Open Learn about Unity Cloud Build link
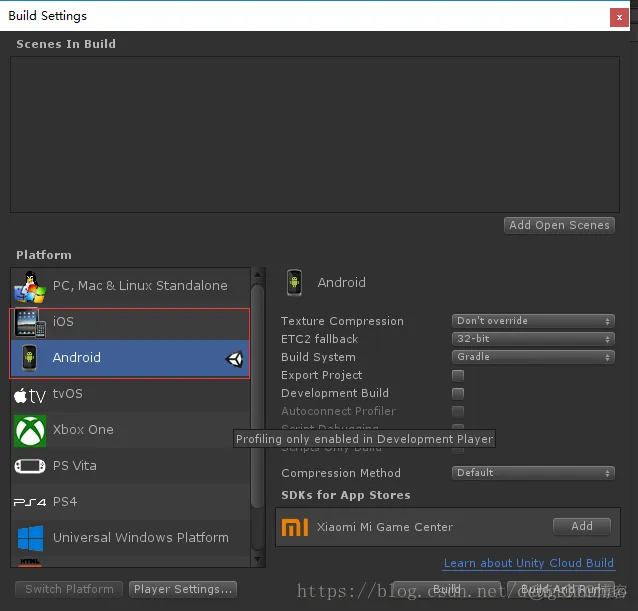The image size is (638, 611). 529,563
